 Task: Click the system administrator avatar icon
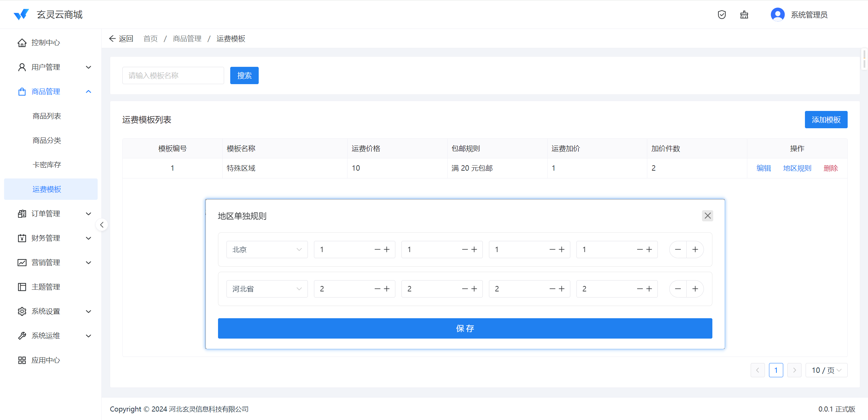point(777,15)
